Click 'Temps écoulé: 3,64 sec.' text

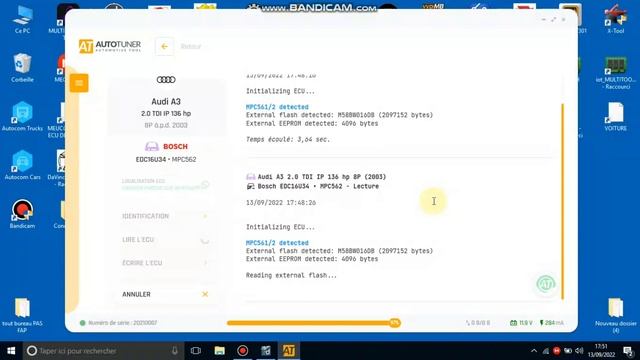point(288,140)
